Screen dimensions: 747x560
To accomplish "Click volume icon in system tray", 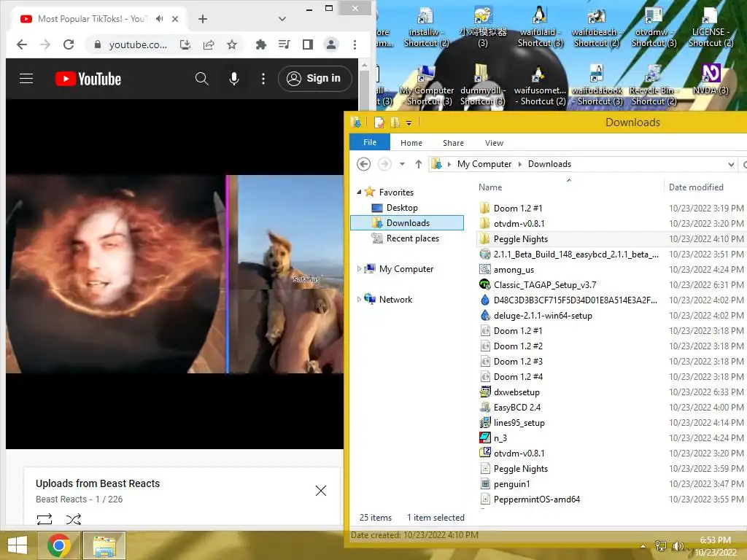I will tap(678, 545).
